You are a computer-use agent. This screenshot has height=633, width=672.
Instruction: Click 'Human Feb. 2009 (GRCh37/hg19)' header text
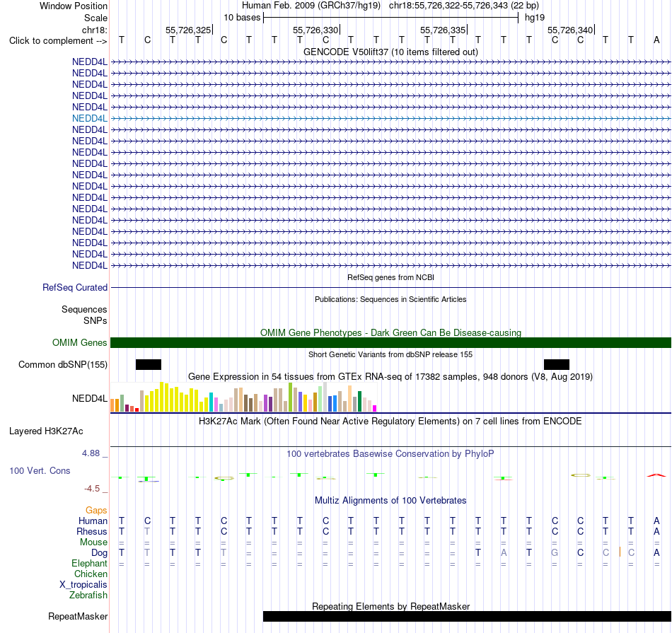click(x=311, y=6)
